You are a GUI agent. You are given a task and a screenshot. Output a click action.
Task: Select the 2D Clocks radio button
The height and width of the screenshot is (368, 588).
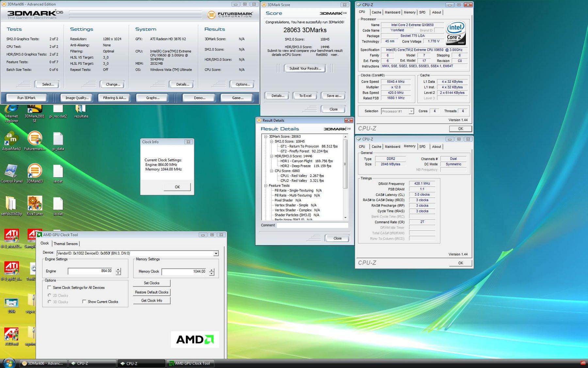50,295
